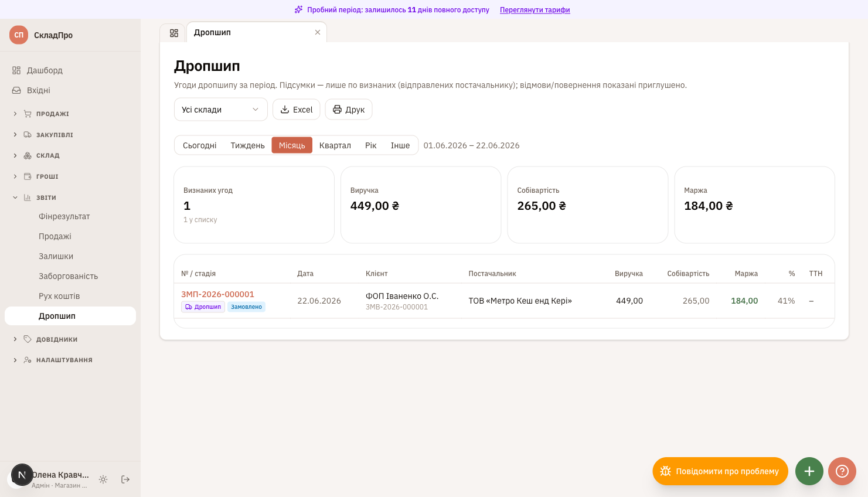Click the 41% cell in the table

[x=787, y=301]
